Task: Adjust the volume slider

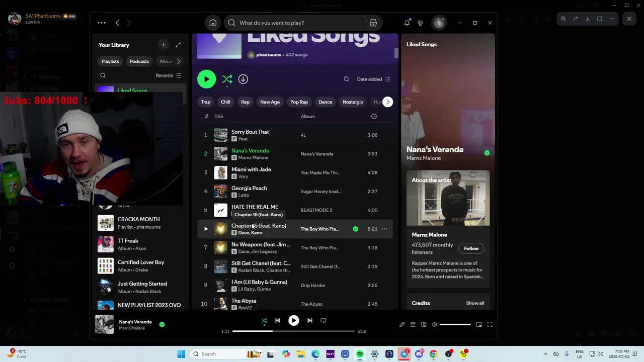Action: (x=455, y=324)
